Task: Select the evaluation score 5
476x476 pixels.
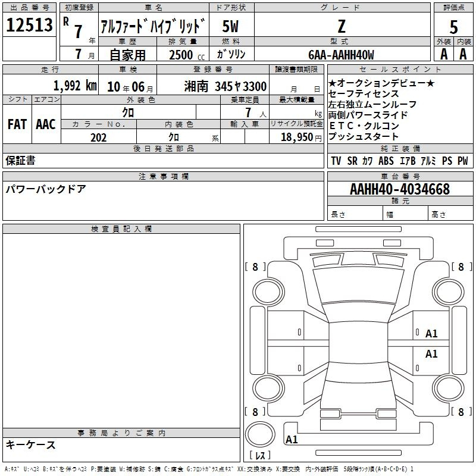Action: coord(453,27)
